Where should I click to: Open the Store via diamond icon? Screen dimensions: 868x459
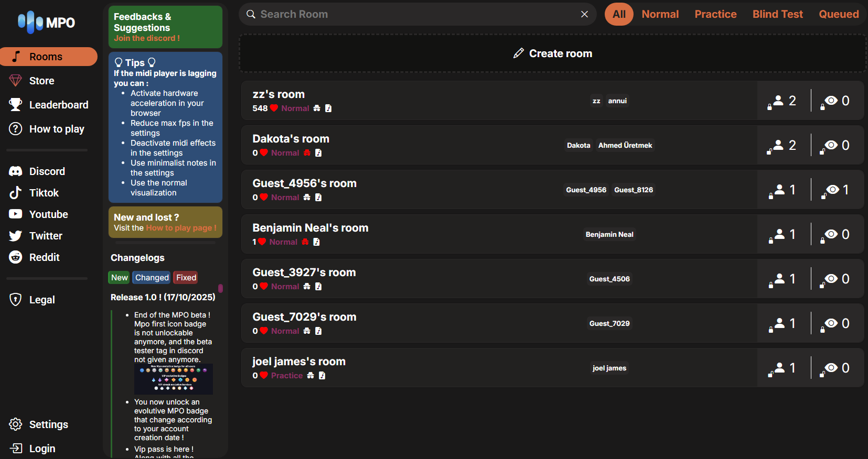click(16, 81)
